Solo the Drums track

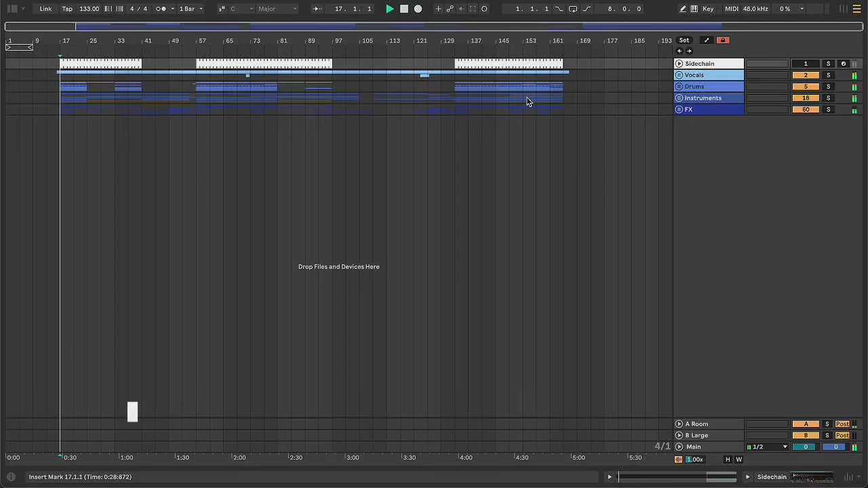828,87
